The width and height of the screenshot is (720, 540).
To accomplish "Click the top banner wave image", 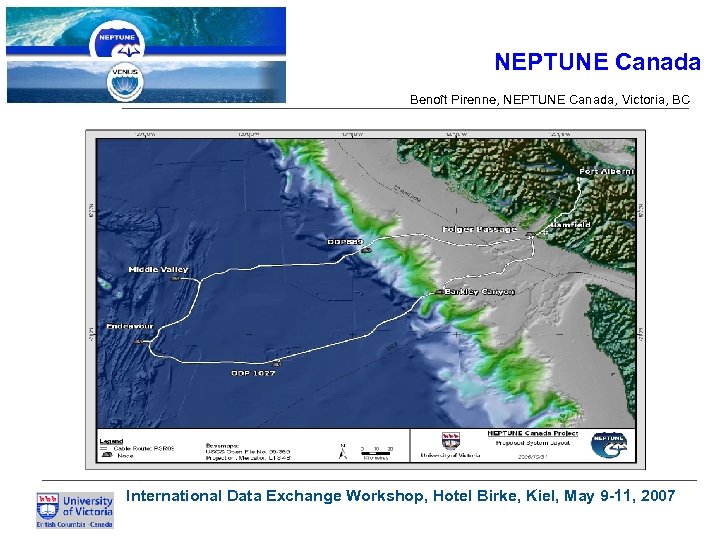I will click(x=146, y=31).
